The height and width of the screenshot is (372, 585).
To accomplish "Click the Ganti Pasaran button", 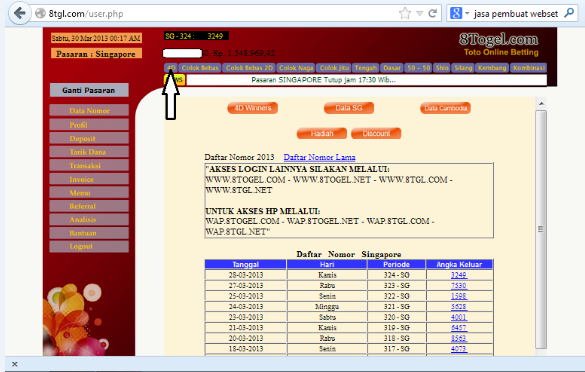I will point(89,90).
